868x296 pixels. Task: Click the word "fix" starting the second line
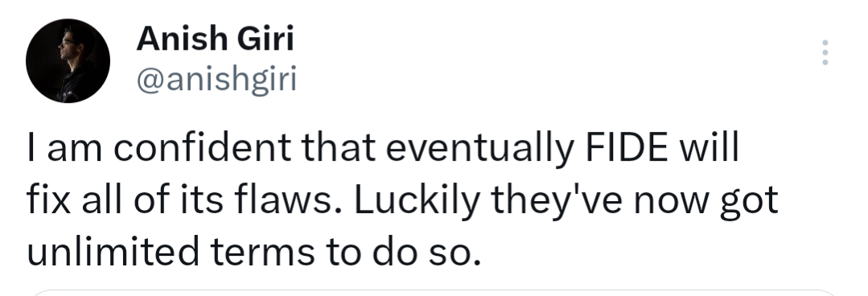pyautogui.click(x=49, y=200)
